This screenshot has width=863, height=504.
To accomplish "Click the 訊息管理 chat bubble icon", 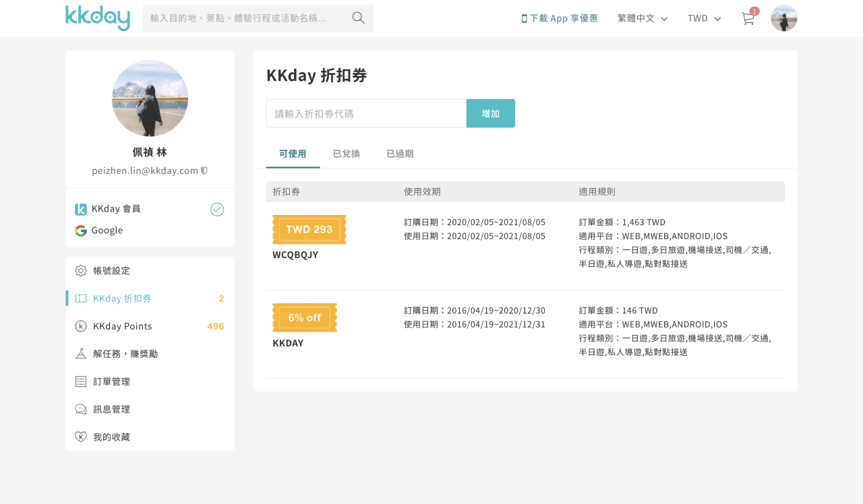I will coord(81,409).
